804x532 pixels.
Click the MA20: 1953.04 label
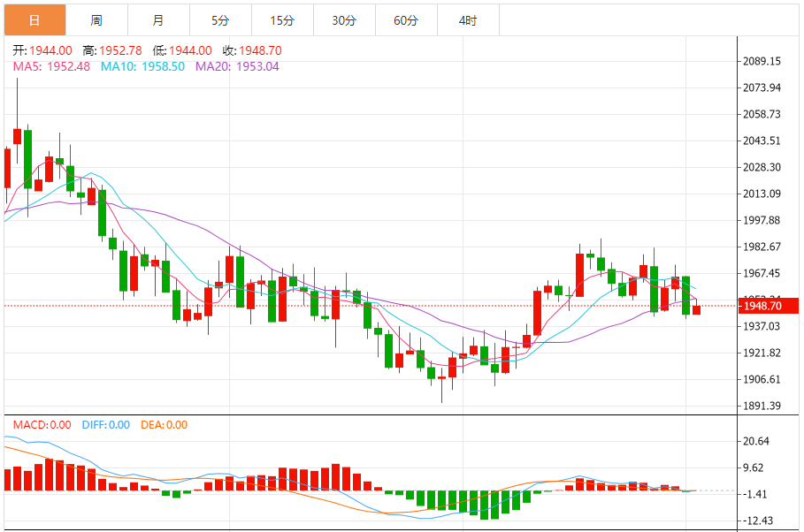[237, 66]
